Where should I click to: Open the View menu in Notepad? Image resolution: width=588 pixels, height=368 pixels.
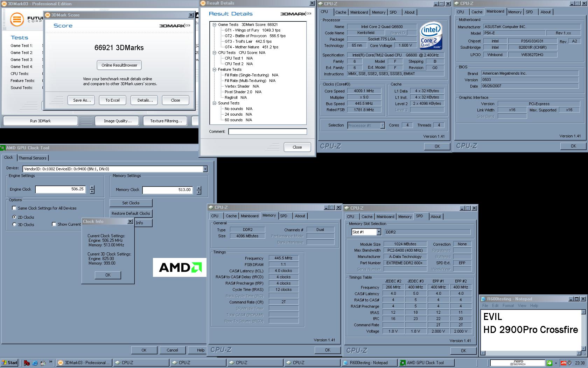[x=522, y=306]
